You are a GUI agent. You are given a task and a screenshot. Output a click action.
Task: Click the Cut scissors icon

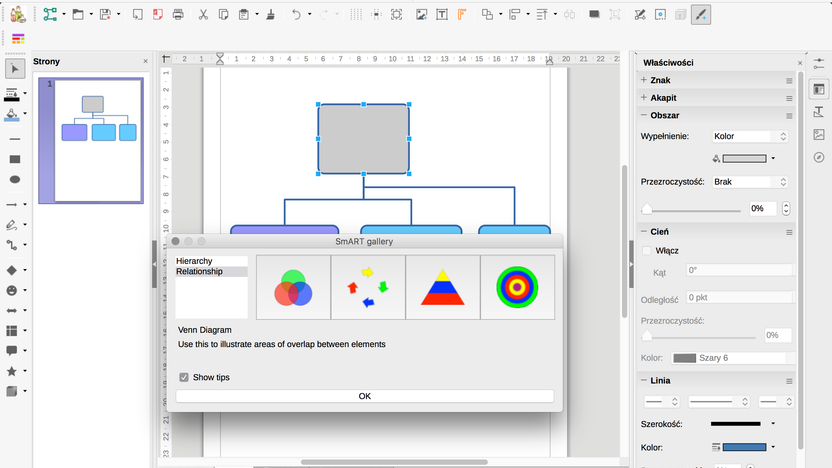[203, 15]
